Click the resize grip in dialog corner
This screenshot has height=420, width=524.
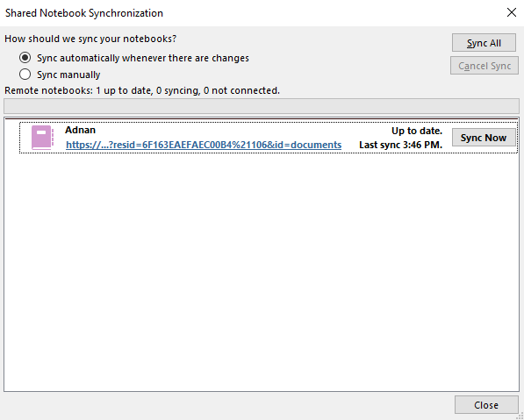point(520,416)
